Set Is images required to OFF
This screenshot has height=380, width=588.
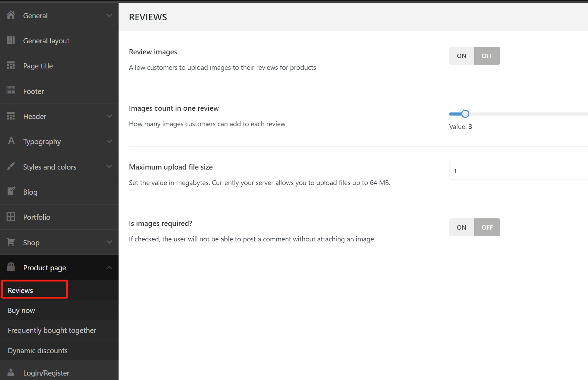click(x=487, y=227)
